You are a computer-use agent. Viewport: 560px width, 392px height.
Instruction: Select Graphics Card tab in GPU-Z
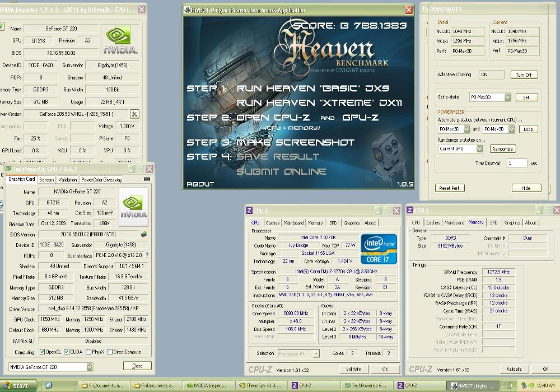pos(22,179)
